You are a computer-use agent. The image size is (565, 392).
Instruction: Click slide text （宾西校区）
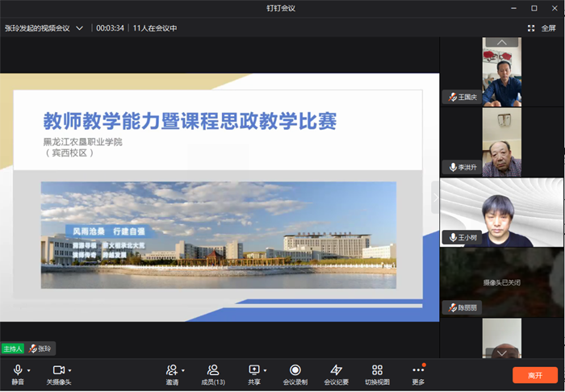(x=69, y=153)
